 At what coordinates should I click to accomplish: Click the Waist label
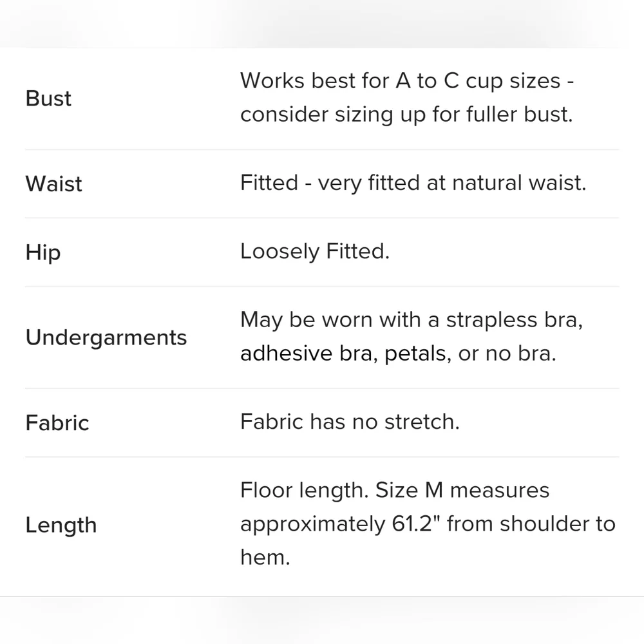click(54, 184)
